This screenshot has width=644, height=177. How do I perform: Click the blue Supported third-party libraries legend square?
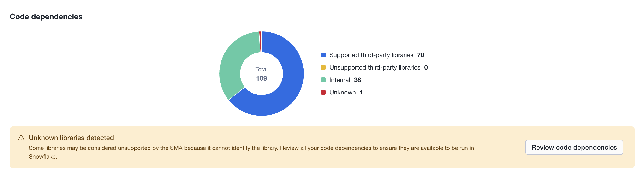pos(323,55)
